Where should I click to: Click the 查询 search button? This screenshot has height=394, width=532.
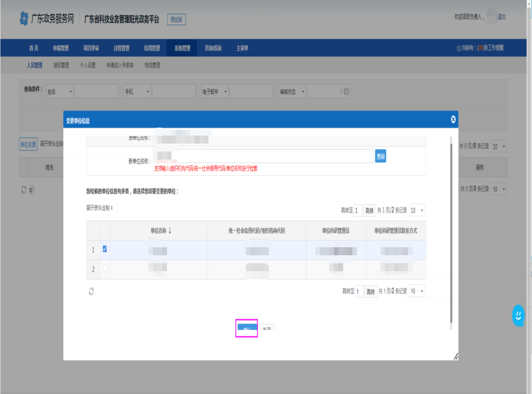(x=380, y=156)
